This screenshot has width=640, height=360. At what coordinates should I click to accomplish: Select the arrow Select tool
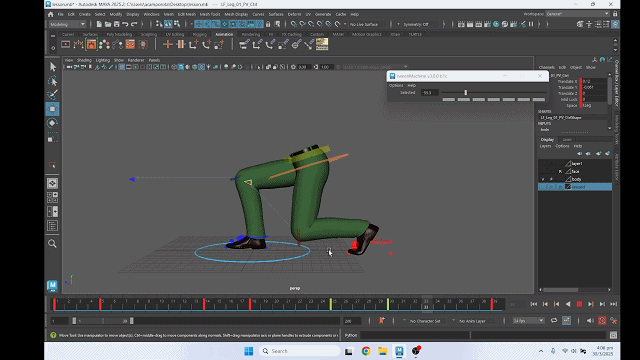click(52, 67)
